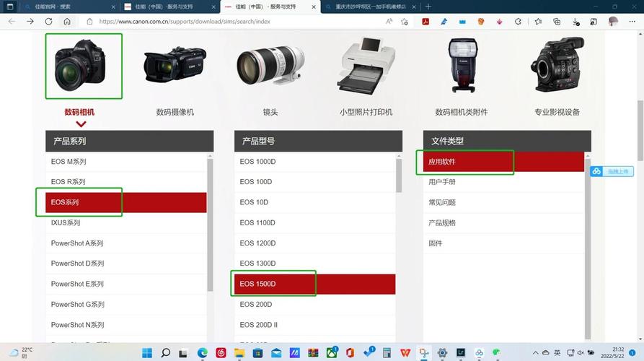
Task: Pick model EOS 1200D
Action: [x=315, y=243]
